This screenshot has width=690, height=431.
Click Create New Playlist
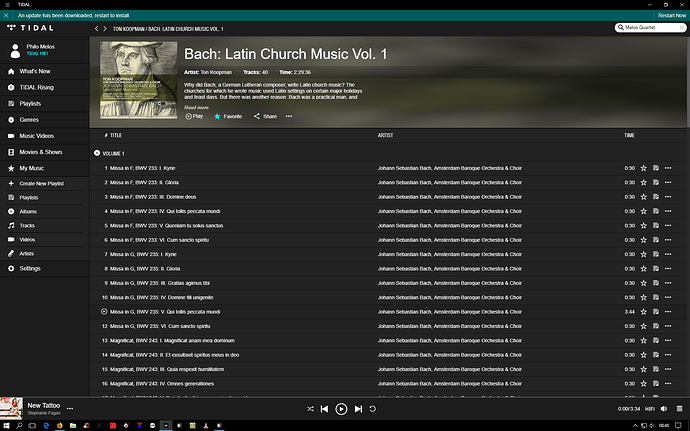pyautogui.click(x=41, y=184)
